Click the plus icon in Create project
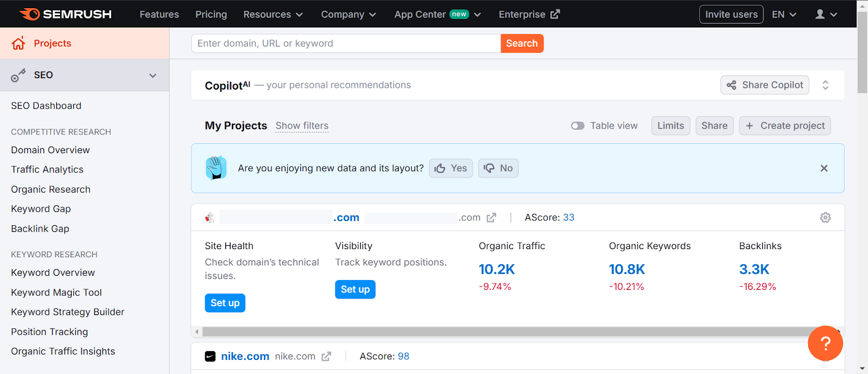The height and width of the screenshot is (374, 868). pos(749,126)
